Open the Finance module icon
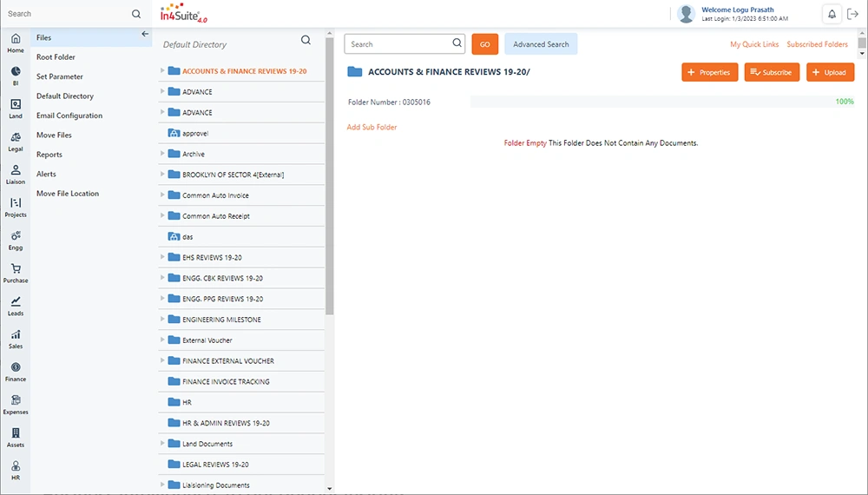Viewport: 868px width, 495px height. tap(16, 371)
